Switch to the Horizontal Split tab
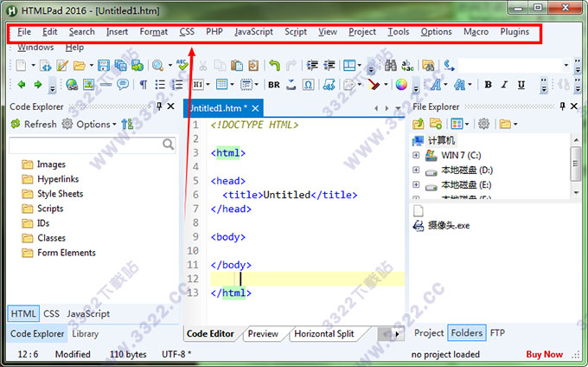 pos(324,333)
